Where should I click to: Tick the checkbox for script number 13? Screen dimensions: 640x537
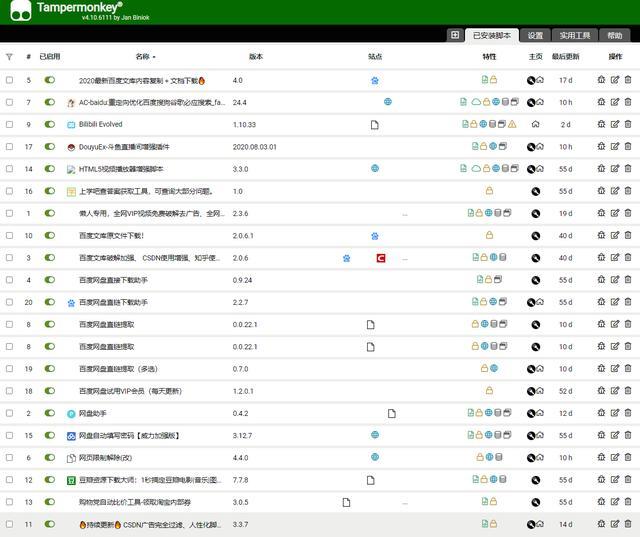click(9, 501)
